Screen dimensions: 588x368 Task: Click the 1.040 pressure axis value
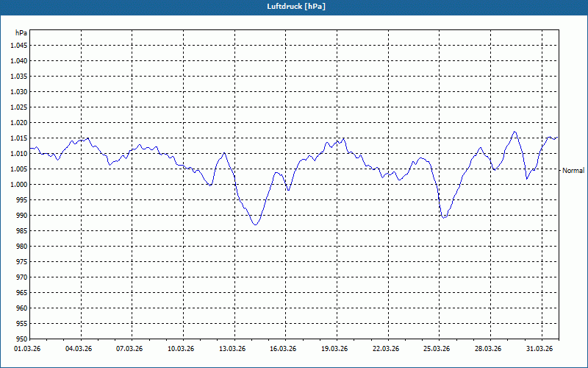pos(19,61)
